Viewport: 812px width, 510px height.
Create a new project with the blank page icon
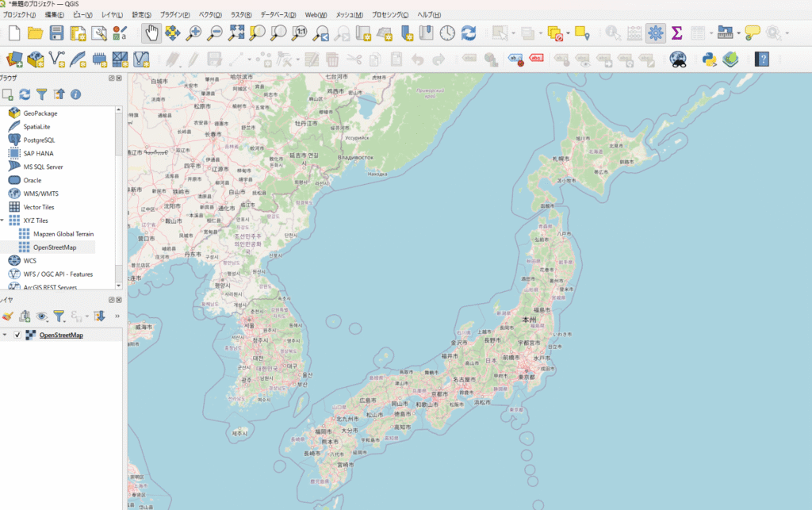coord(14,33)
